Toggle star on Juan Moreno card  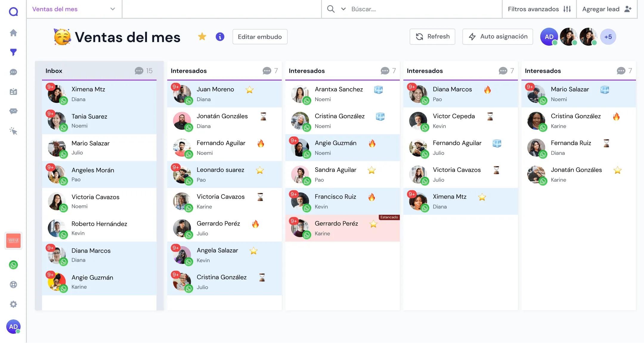[x=250, y=90]
